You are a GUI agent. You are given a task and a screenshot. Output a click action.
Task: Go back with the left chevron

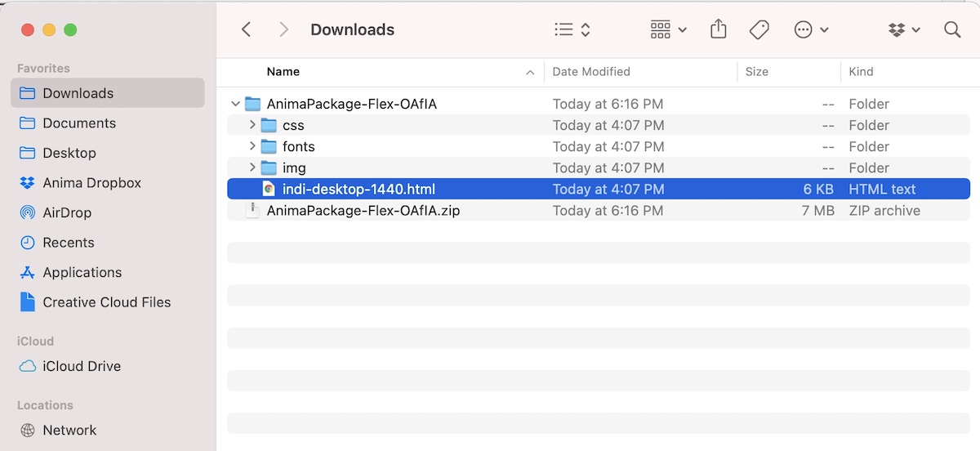tap(246, 29)
